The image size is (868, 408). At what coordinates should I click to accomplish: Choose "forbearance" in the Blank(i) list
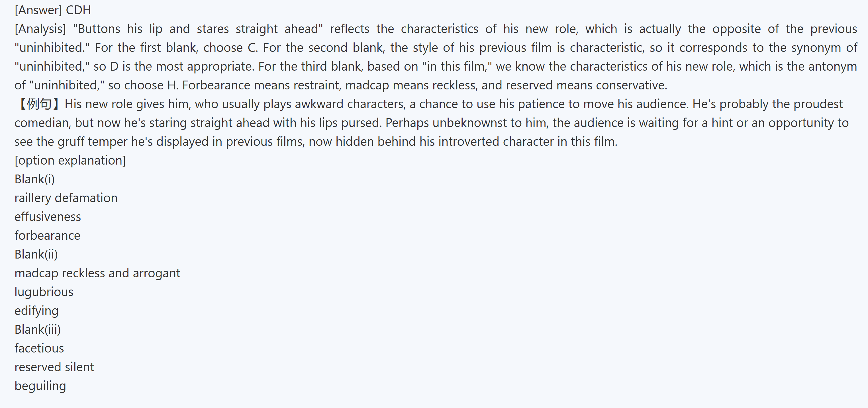[x=48, y=235]
